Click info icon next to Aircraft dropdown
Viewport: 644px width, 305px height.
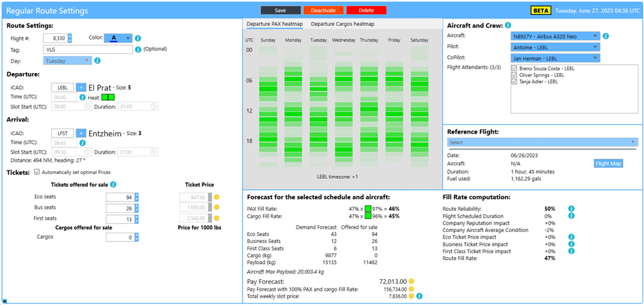(606, 35)
